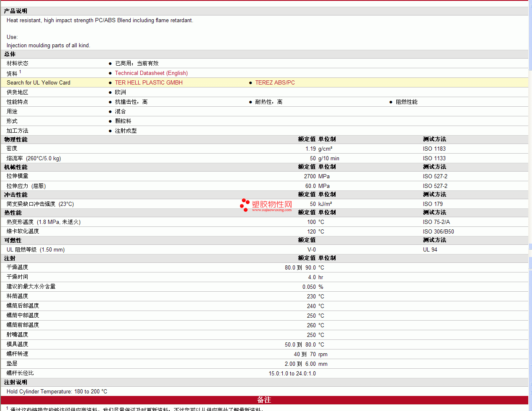
Task: Click the 机械性能 section header
Action: (x=15, y=167)
